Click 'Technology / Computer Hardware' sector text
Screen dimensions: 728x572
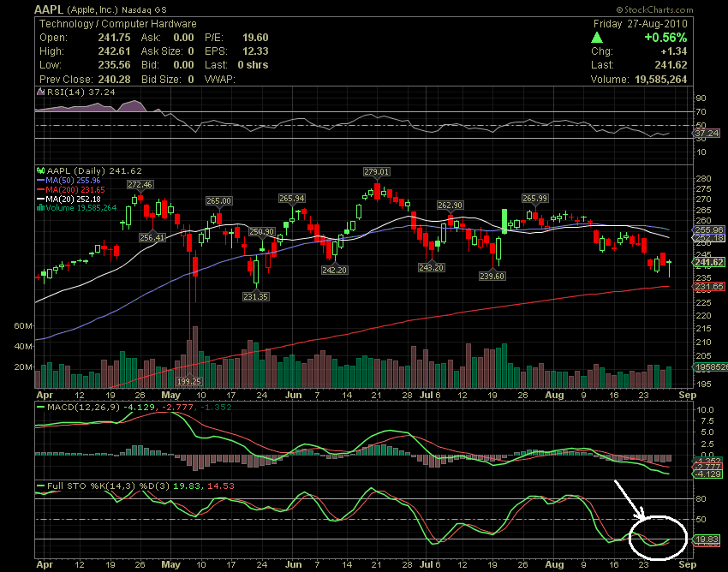pos(118,24)
